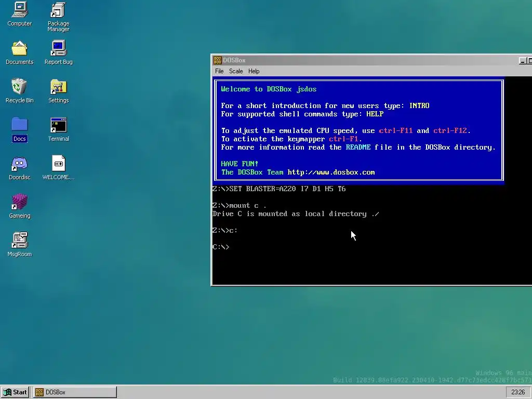Click the word HELP in banner
Image resolution: width=532 pixels, height=399 pixels.
click(375, 114)
